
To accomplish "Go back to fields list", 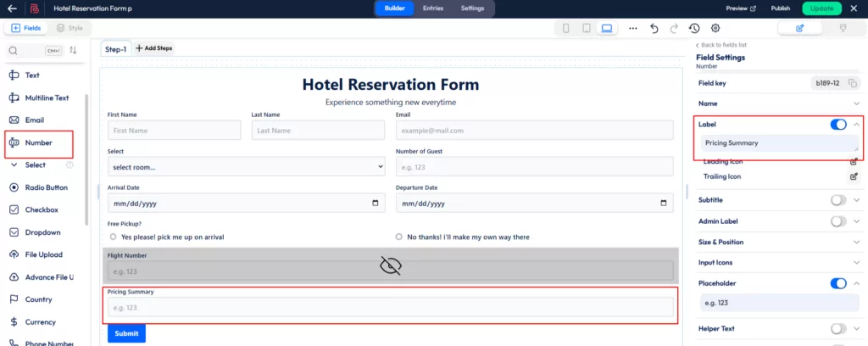I will pos(721,45).
